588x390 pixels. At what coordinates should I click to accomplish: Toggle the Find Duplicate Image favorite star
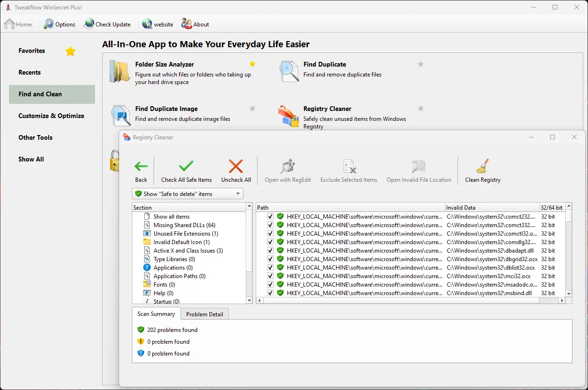click(252, 108)
